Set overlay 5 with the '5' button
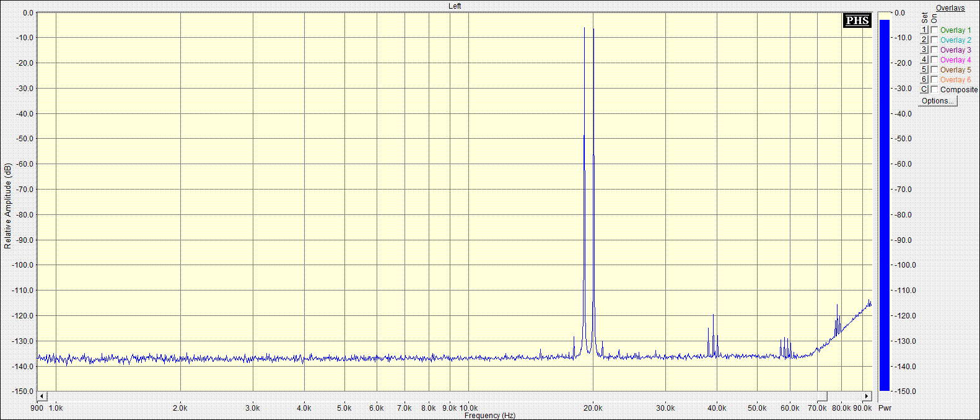The height and width of the screenshot is (420, 980). coord(924,69)
